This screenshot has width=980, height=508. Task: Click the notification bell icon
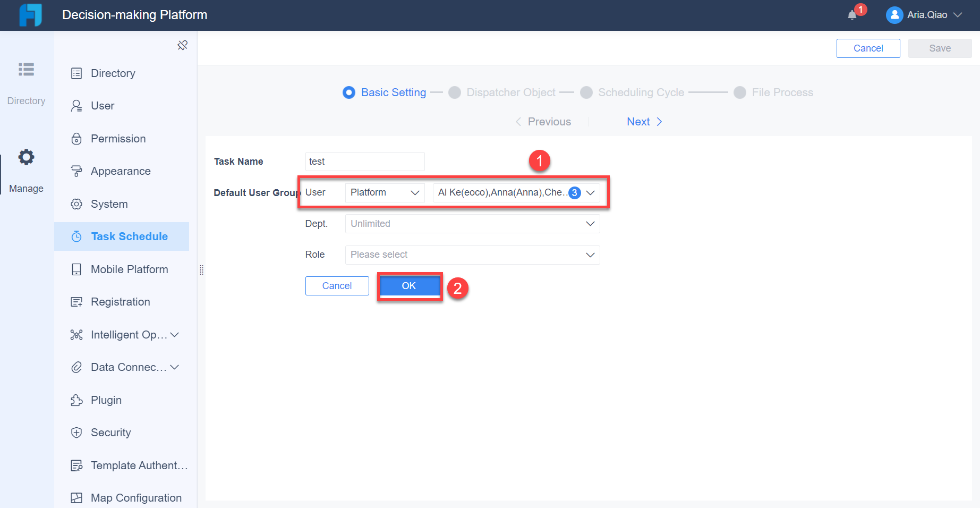853,13
